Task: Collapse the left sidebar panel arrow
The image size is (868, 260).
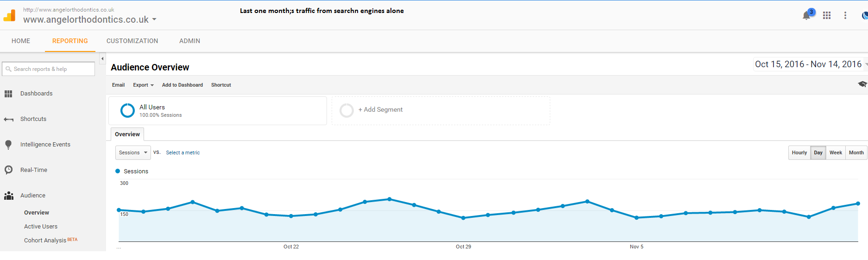Action: click(x=102, y=59)
